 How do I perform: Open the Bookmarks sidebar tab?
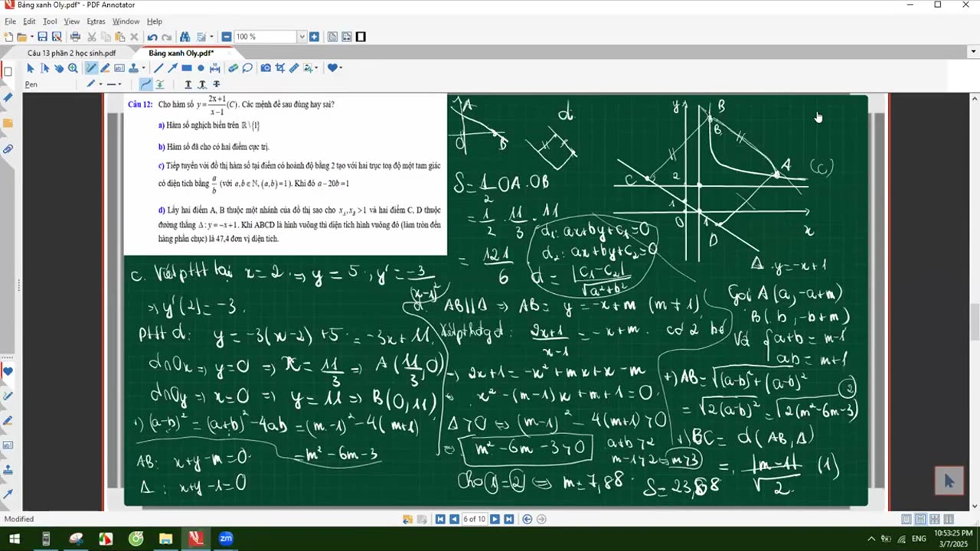[x=8, y=98]
